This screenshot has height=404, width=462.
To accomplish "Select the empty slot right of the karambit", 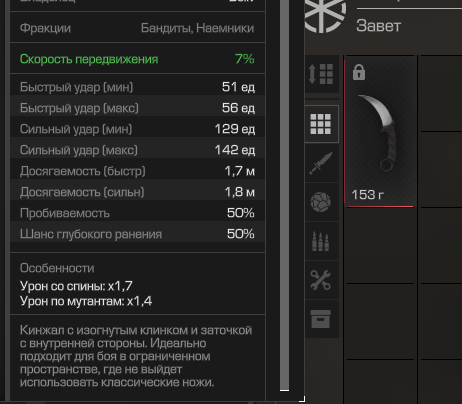I will pyautogui.click(x=441, y=94).
